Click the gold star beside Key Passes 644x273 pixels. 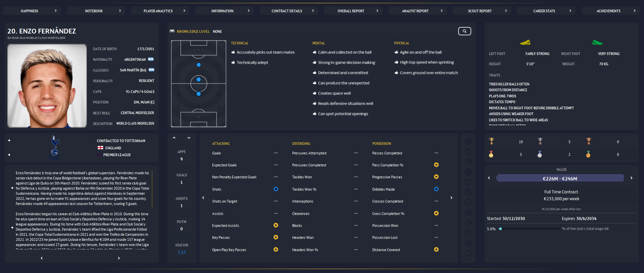276,237
